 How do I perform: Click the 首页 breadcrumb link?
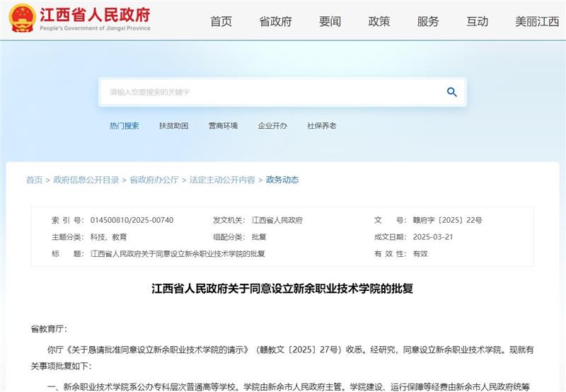coord(34,180)
